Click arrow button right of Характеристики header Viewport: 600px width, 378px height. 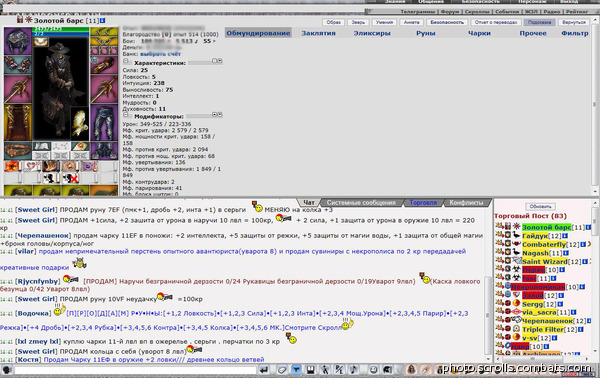220,61
